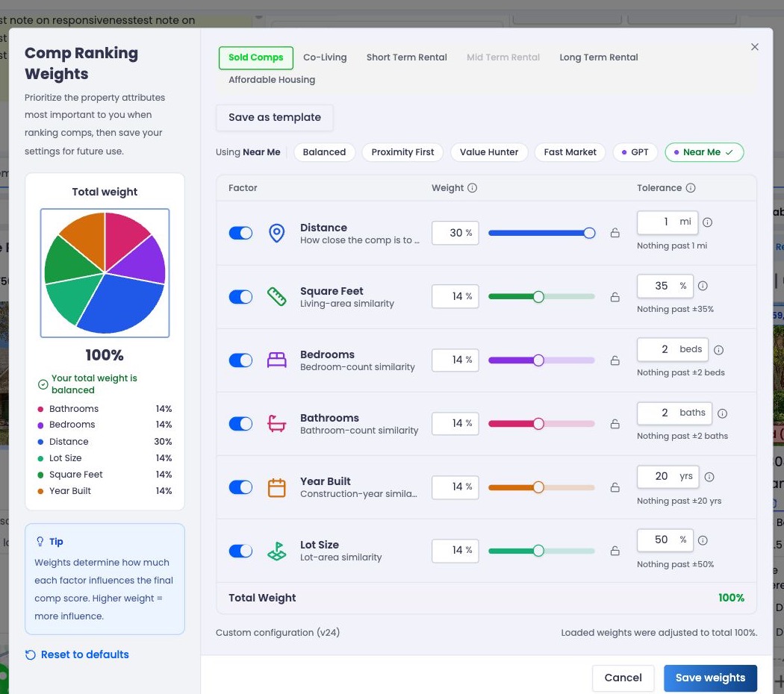Click the Lot Size land flag icon

point(276,551)
